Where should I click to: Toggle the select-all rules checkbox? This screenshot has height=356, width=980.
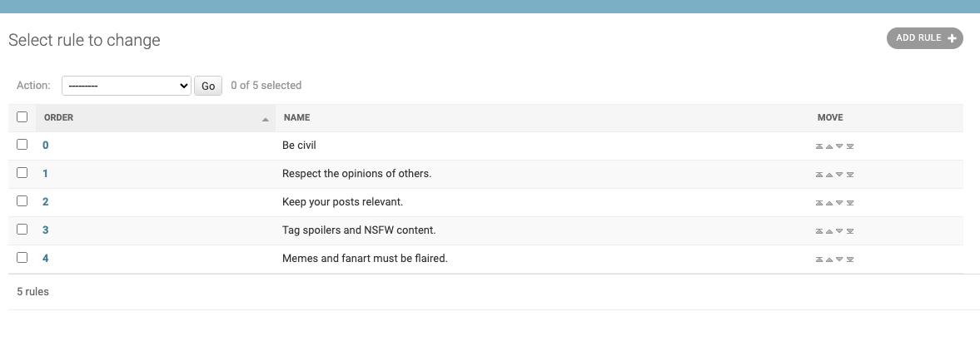[x=22, y=116]
